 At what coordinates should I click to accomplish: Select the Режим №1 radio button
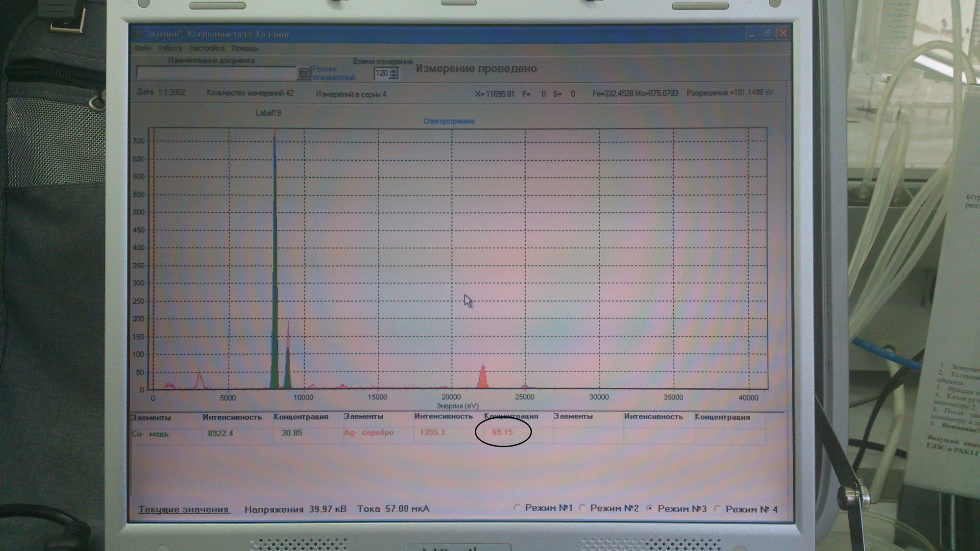517,508
